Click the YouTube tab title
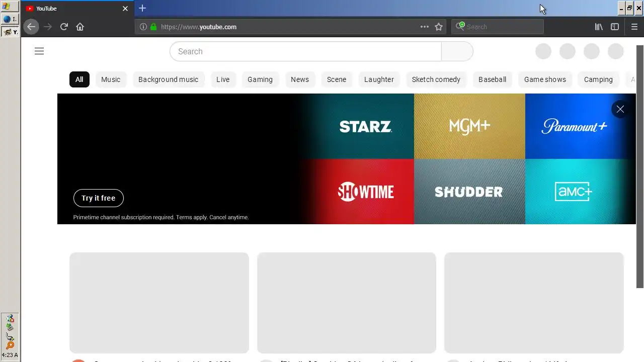The image size is (644, 362). (x=46, y=9)
